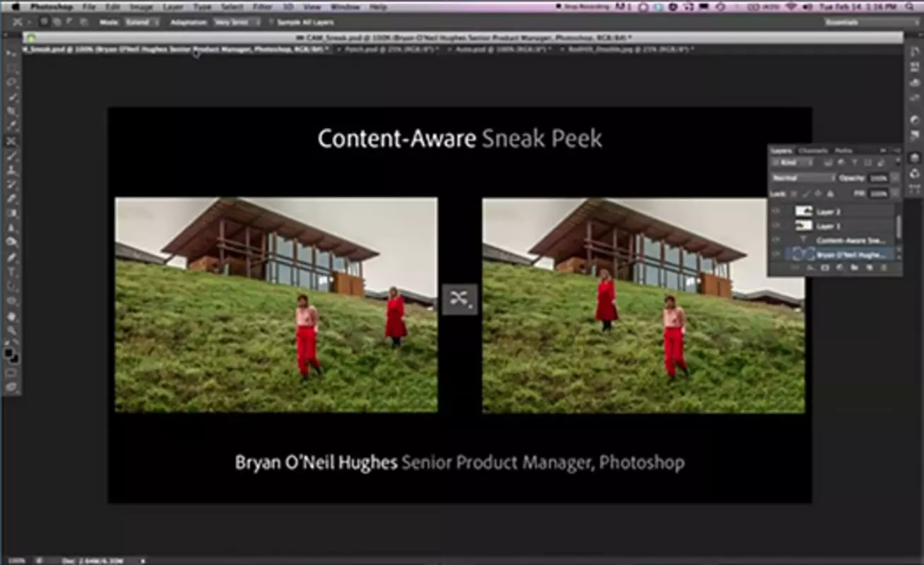This screenshot has width=924, height=565.
Task: Select the Move tool at toolbox top
Action: pos(12,54)
